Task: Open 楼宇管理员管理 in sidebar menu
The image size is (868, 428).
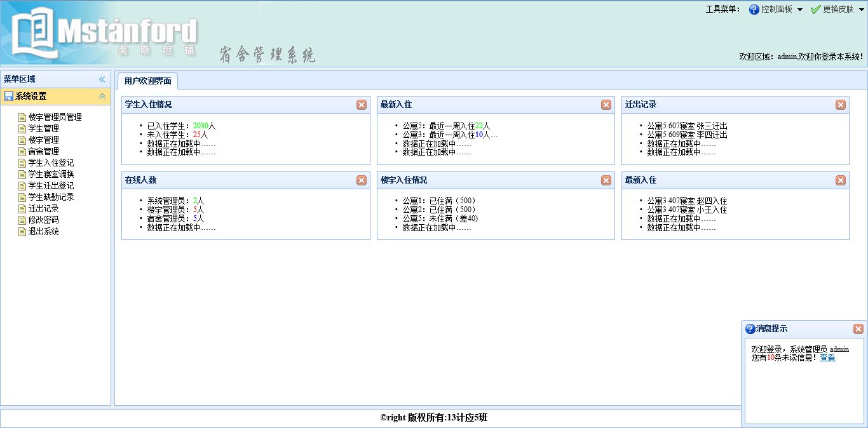Action: (55, 117)
